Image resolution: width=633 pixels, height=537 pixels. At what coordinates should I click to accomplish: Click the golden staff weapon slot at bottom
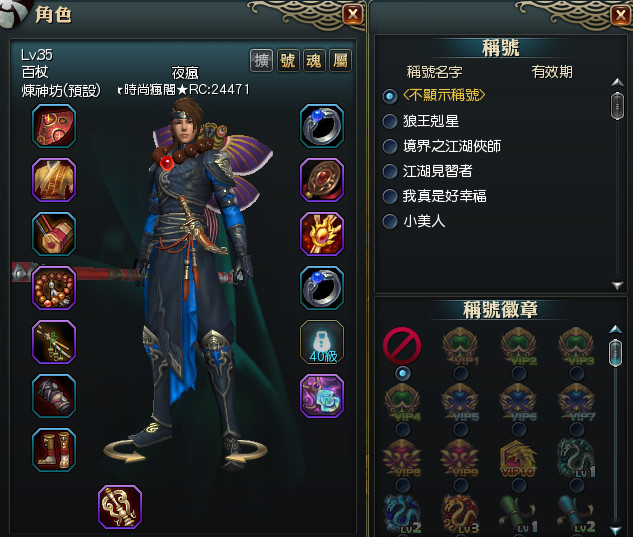coord(120,507)
